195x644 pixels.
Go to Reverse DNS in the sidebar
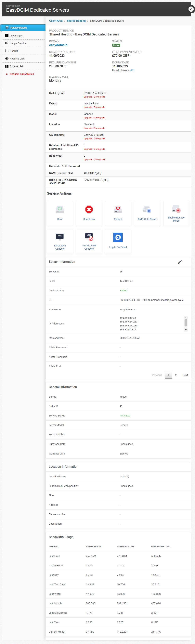pos(24,59)
